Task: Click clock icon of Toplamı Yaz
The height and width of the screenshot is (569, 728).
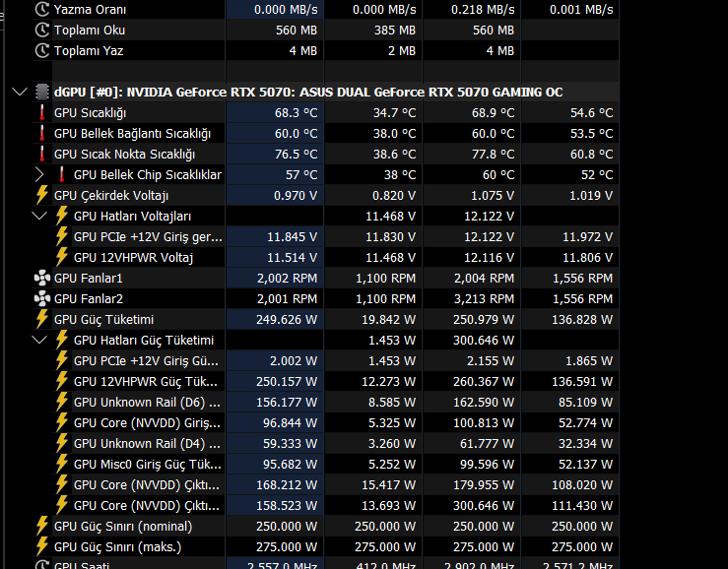Action: tap(42, 50)
